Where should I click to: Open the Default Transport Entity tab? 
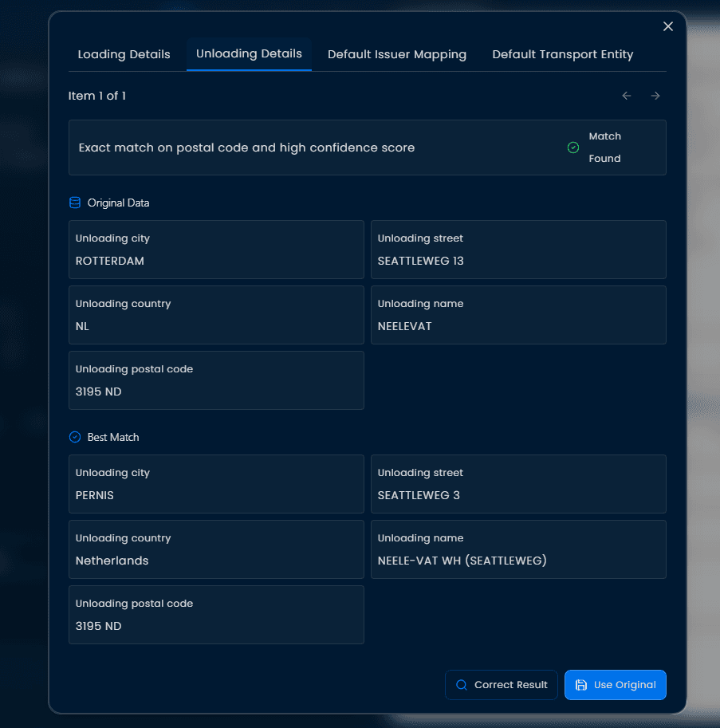click(563, 54)
